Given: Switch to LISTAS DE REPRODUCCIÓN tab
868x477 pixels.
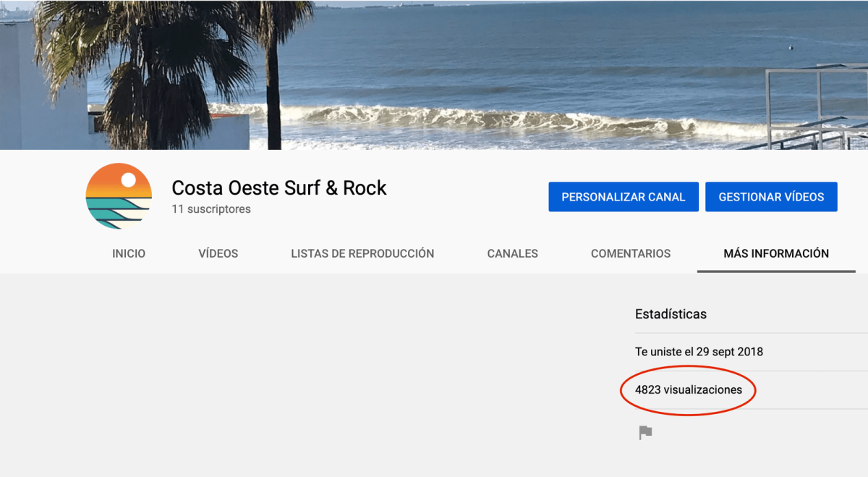Looking at the screenshot, I should click(x=362, y=253).
